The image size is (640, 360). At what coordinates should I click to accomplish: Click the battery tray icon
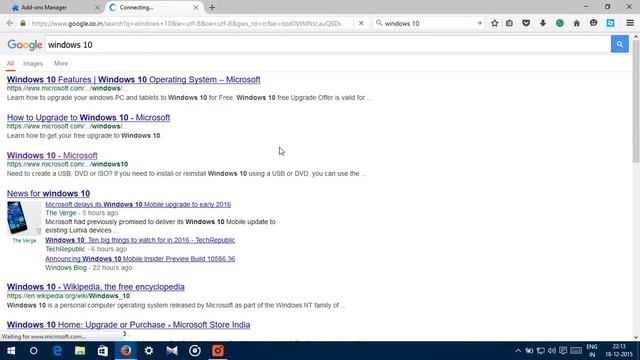pyautogui.click(x=529, y=351)
